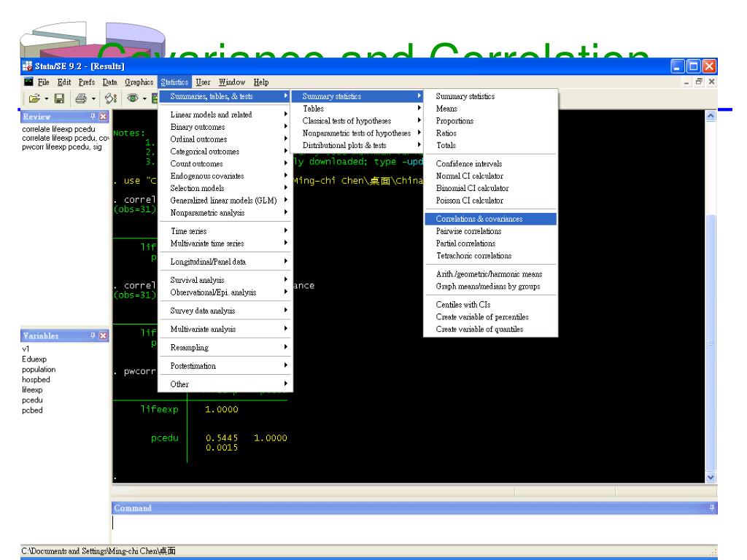
Task: Choose Arith./geometric/harmonic means
Action: [490, 274]
